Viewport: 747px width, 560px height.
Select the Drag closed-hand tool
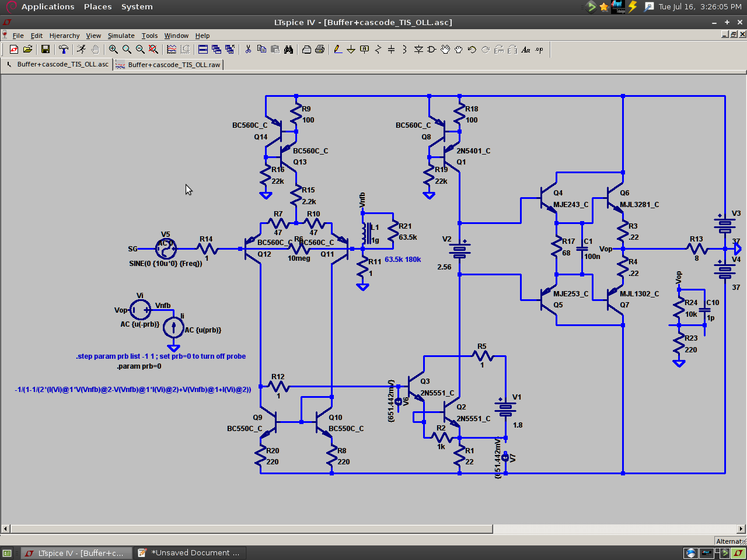coord(459,50)
